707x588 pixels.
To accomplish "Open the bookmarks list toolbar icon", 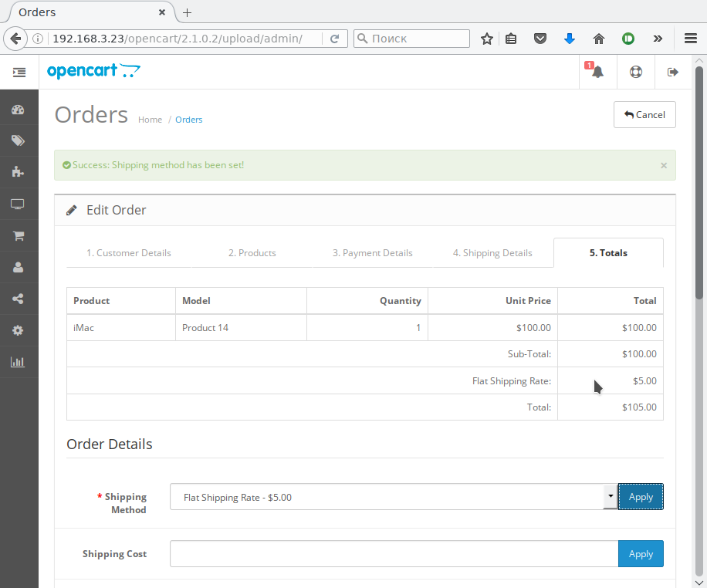I will click(x=511, y=39).
